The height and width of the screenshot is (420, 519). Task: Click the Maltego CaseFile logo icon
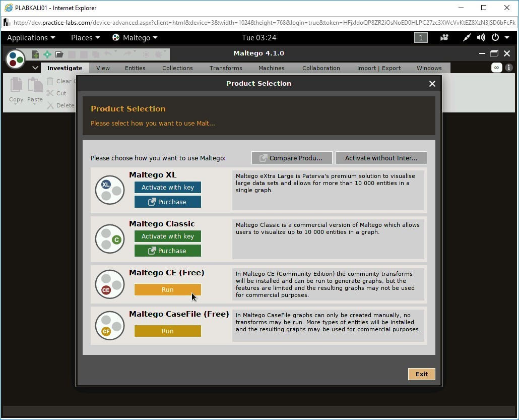click(x=109, y=326)
